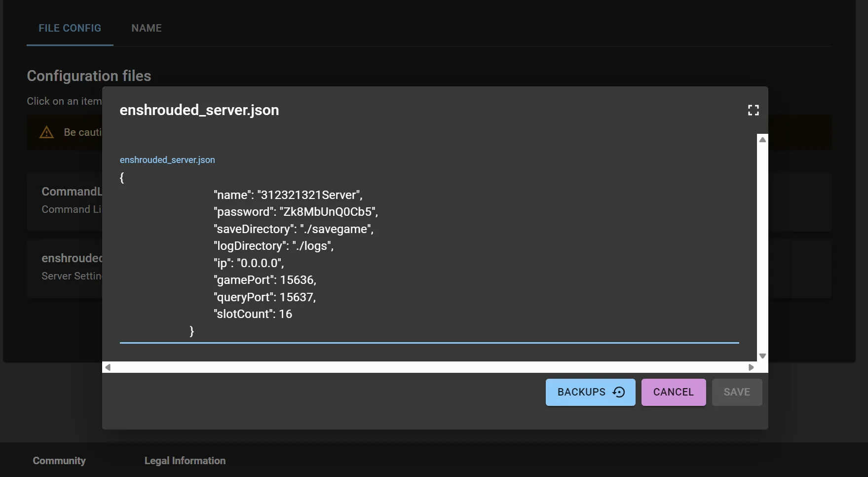Screen dimensions: 868x477
Task: Select the CommandLine config item behind dialog
Action: click(x=65, y=202)
